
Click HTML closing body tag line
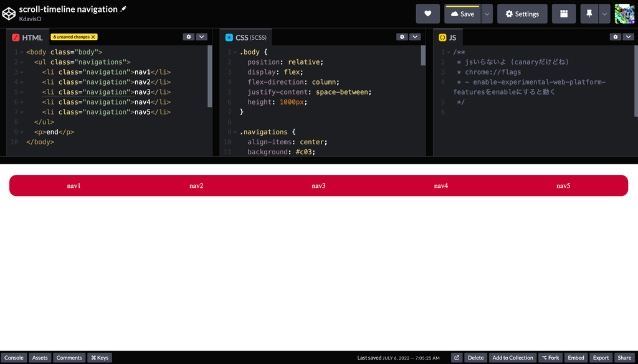click(40, 142)
